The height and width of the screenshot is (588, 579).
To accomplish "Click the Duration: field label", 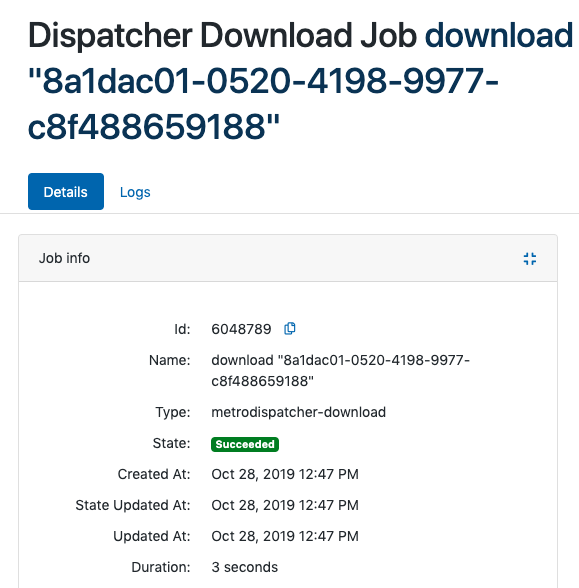I will 161,567.
